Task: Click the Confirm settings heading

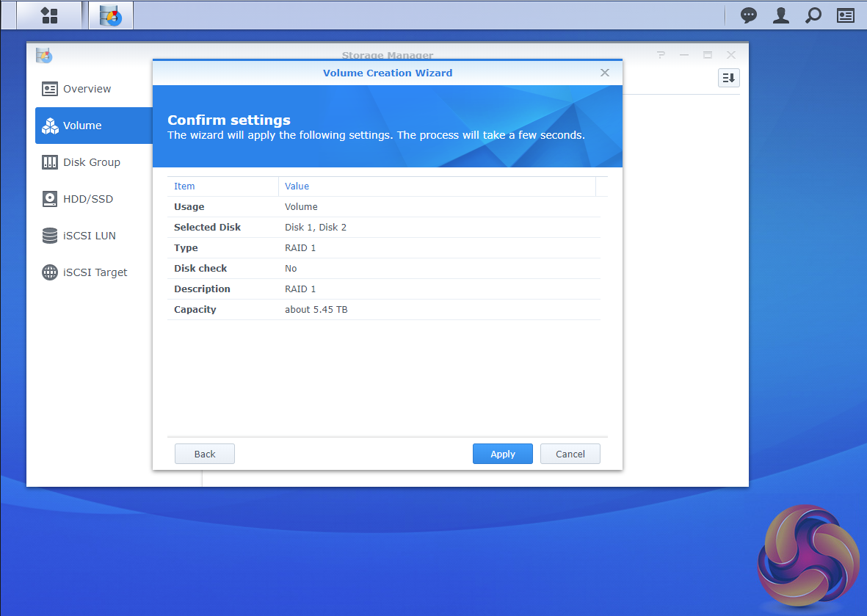Action: pos(229,120)
